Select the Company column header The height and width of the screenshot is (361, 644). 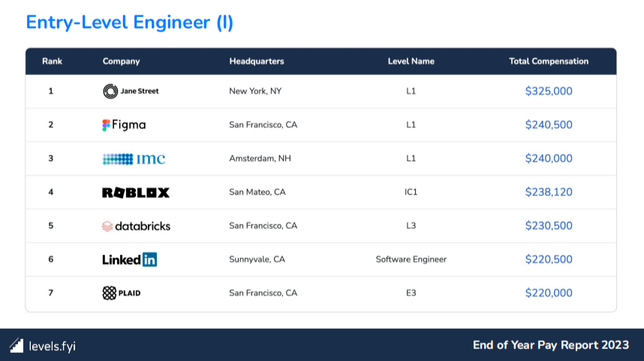pos(121,62)
